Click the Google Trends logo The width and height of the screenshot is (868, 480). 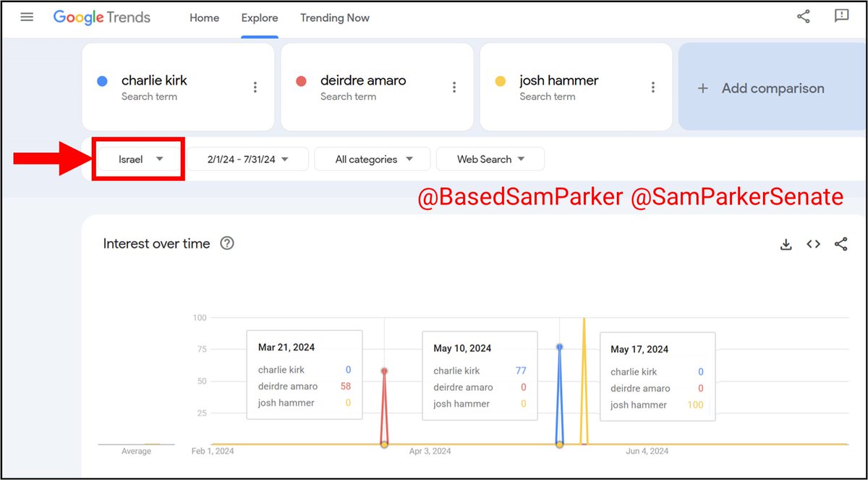(102, 17)
